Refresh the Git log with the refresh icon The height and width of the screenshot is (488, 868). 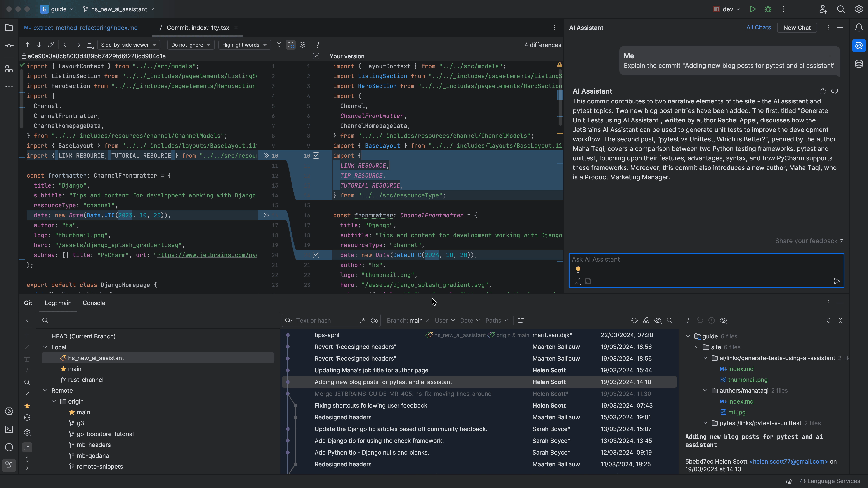coord(634,321)
